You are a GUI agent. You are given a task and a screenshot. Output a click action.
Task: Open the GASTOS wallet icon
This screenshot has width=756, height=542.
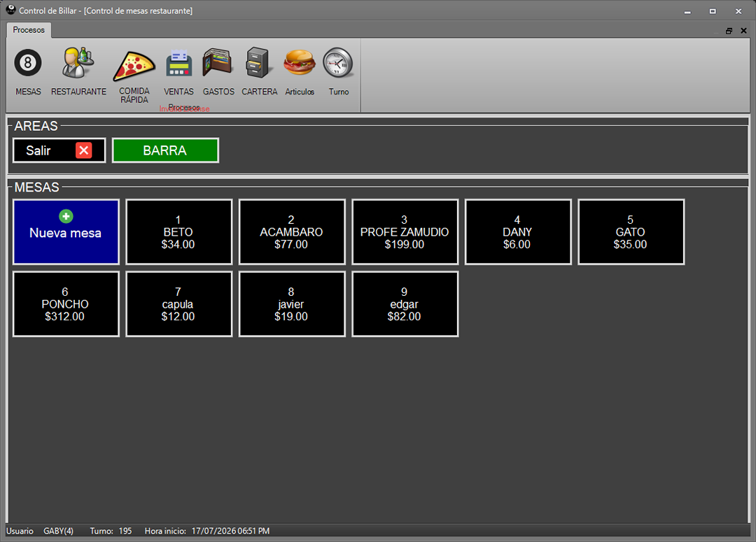pyautogui.click(x=218, y=63)
